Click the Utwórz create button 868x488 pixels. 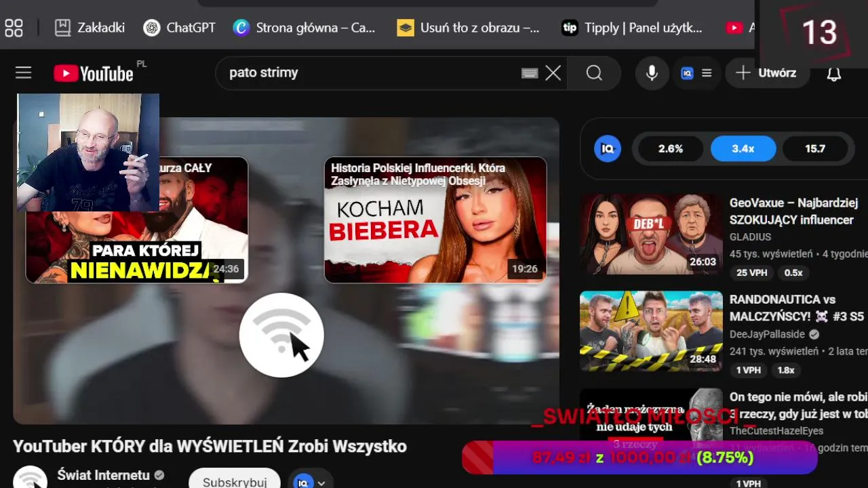[x=767, y=73]
